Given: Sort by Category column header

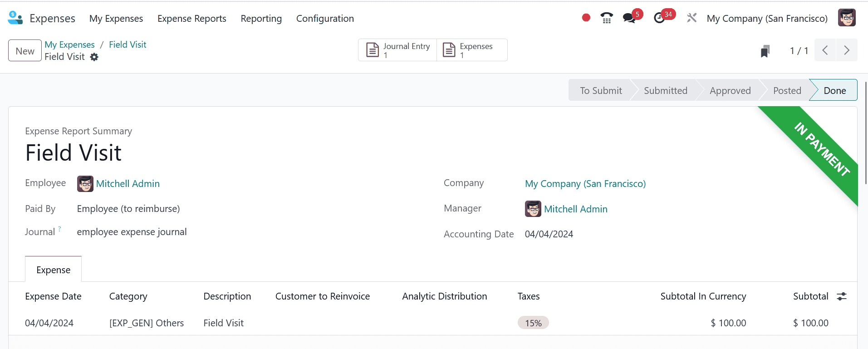Looking at the screenshot, I should point(128,296).
